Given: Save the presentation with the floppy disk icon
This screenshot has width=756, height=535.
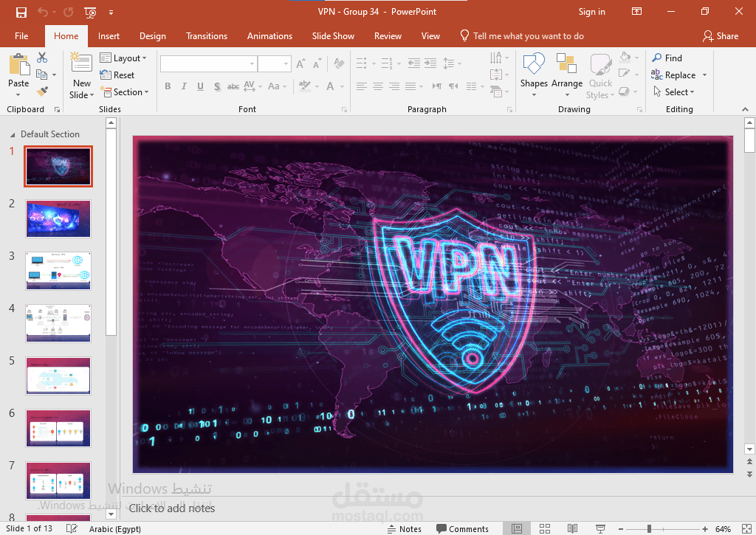Looking at the screenshot, I should (x=21, y=12).
